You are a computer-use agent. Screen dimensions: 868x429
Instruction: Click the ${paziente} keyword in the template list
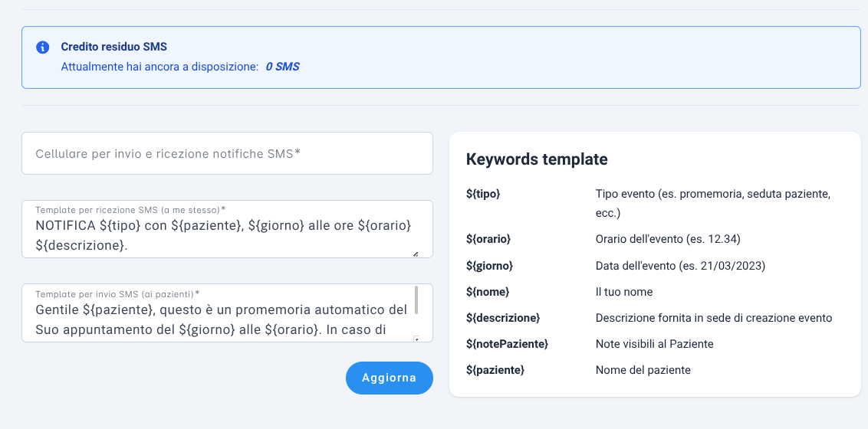coord(495,370)
